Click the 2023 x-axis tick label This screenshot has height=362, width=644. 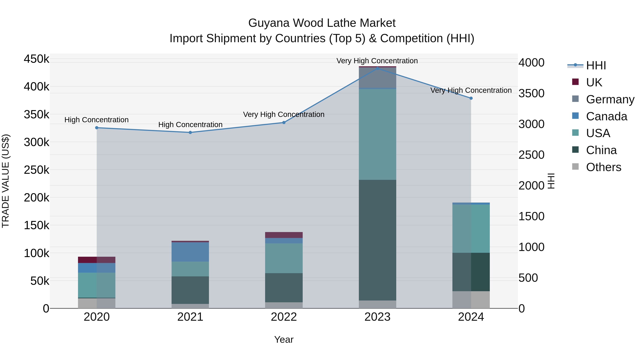tap(377, 317)
